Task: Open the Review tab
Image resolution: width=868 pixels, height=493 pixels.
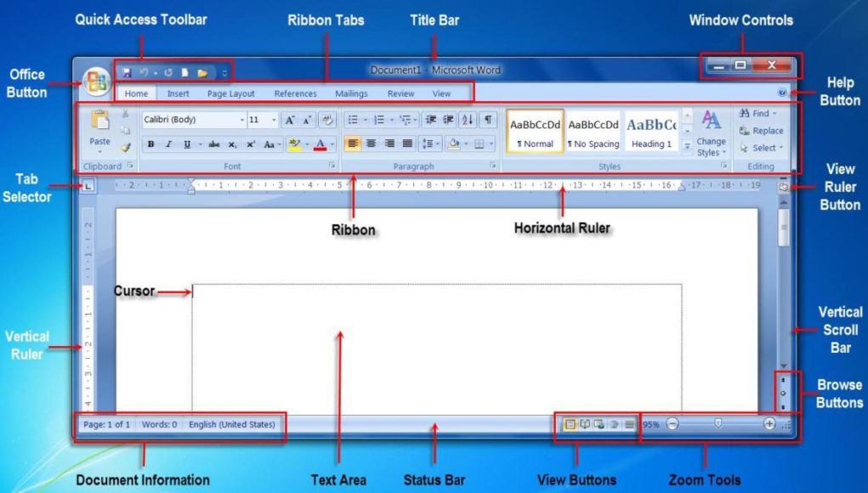Action: tap(400, 93)
